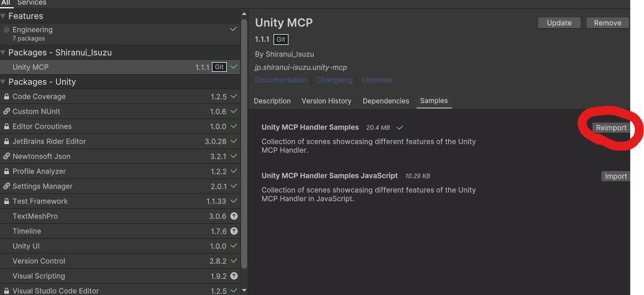Select the Samples tab
This screenshot has height=295, width=644.
point(434,101)
